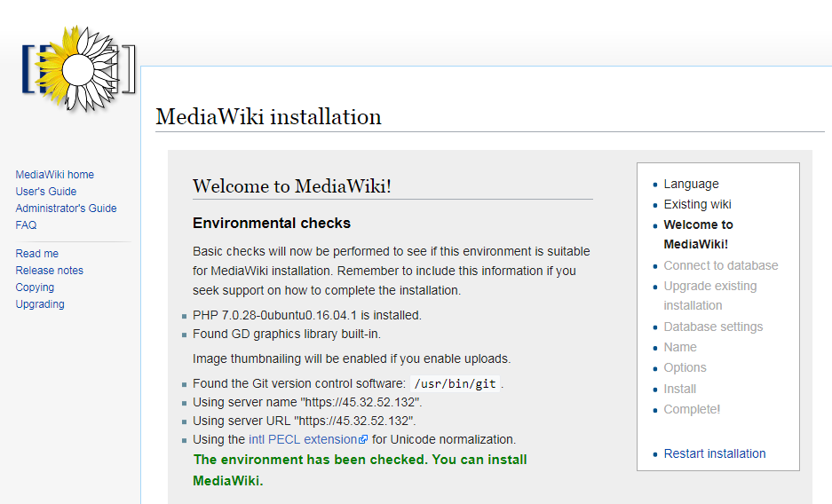
Task: Click the MediaWiki sunflower logo
Action: click(78, 69)
